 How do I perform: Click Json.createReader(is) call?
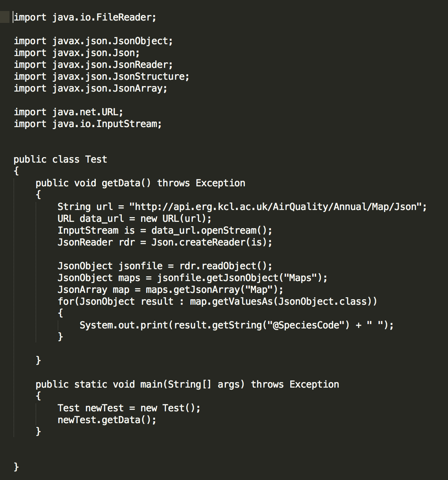[211, 242]
